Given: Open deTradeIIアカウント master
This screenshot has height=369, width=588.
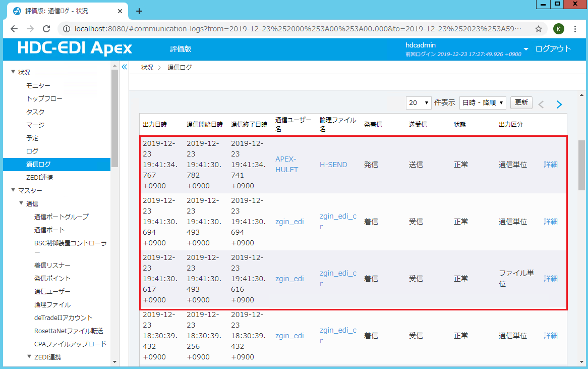Looking at the screenshot, I should pyautogui.click(x=64, y=318).
